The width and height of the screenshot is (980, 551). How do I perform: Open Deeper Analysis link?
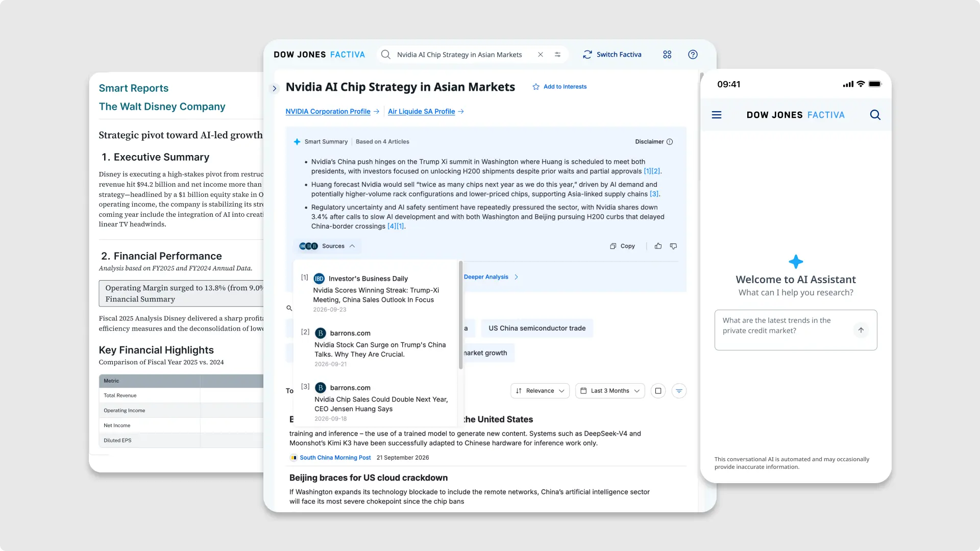491,277
